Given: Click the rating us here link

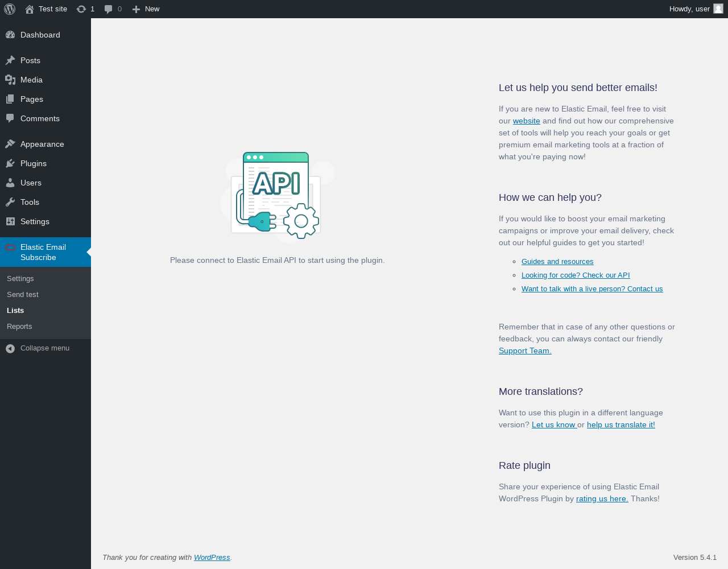Looking at the screenshot, I should point(602,498).
